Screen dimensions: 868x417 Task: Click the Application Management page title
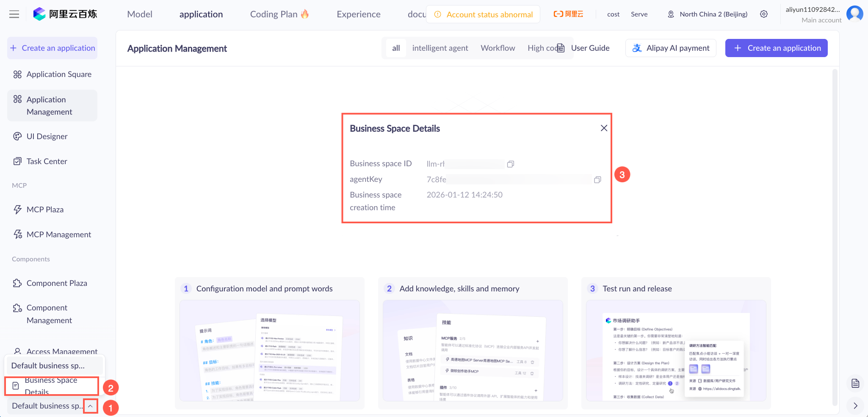177,49
